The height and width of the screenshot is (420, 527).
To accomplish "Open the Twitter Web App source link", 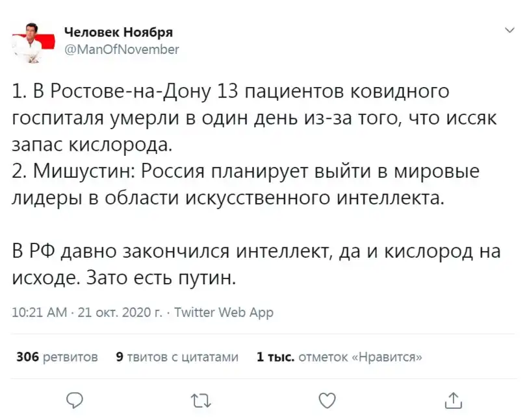I will click(x=224, y=312).
